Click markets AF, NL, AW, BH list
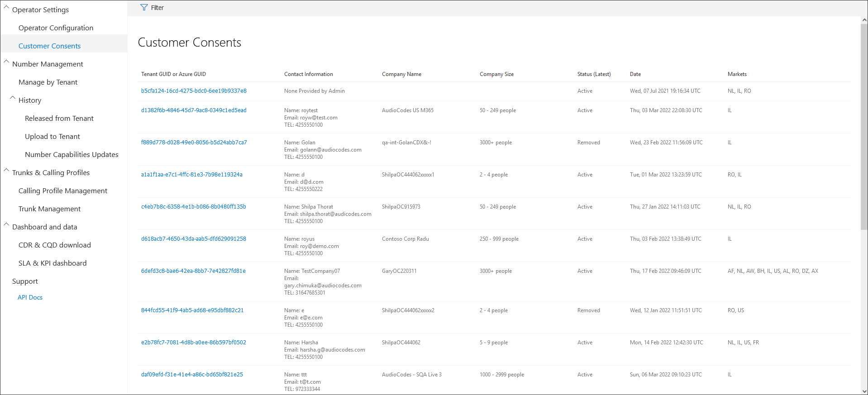This screenshot has width=868, height=395. tap(773, 271)
